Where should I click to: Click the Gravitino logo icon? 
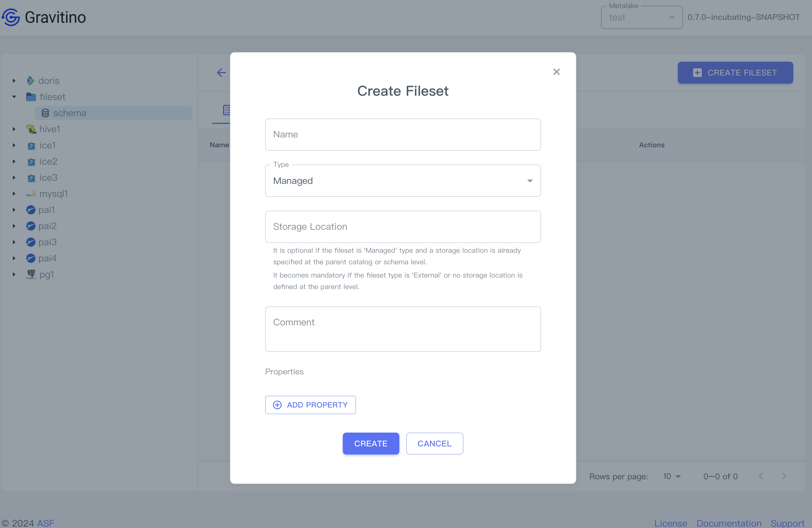(x=11, y=17)
